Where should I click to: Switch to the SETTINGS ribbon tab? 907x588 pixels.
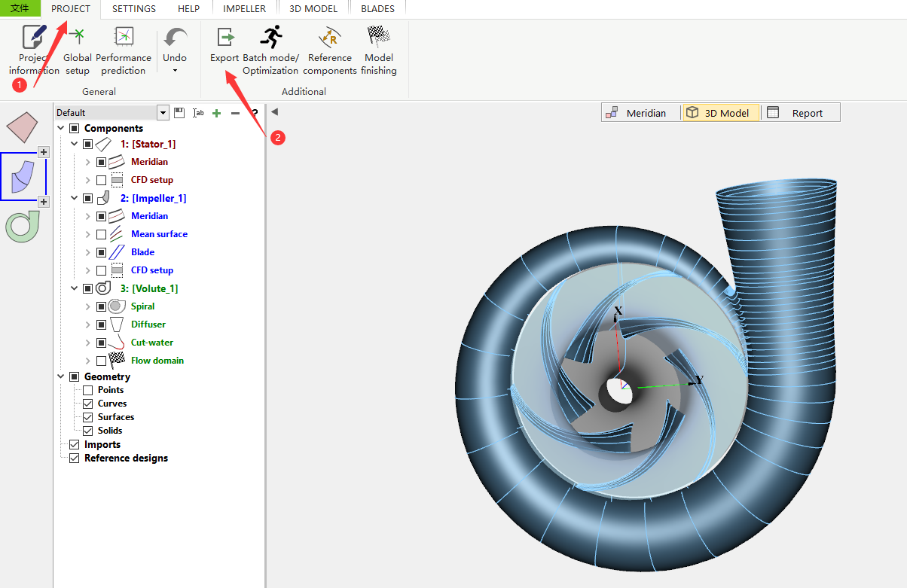coord(134,9)
